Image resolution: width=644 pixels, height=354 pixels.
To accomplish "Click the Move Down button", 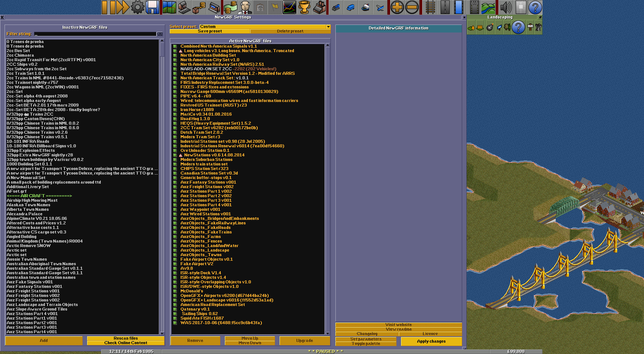I will pyautogui.click(x=250, y=343).
